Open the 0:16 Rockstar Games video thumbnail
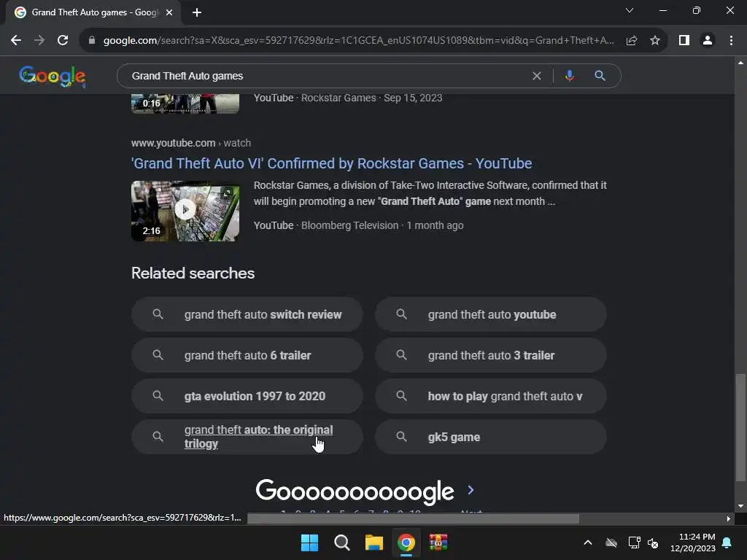Image resolution: width=747 pixels, height=560 pixels. click(185, 104)
